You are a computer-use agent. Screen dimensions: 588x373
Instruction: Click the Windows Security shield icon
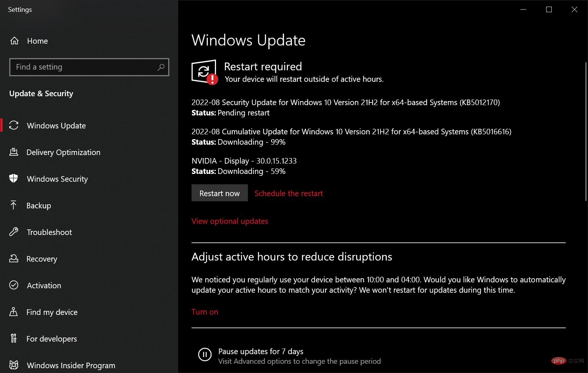coord(14,179)
